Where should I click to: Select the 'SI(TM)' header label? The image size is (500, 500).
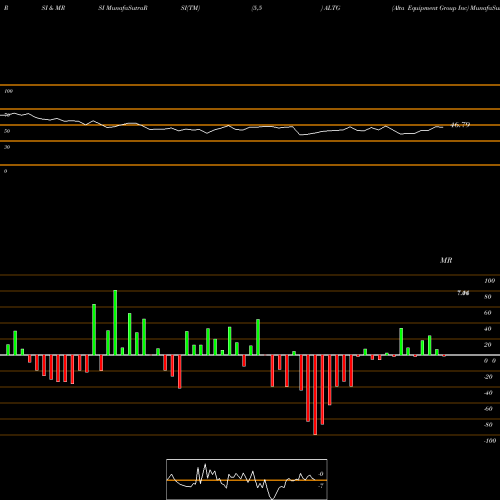tap(190, 8)
